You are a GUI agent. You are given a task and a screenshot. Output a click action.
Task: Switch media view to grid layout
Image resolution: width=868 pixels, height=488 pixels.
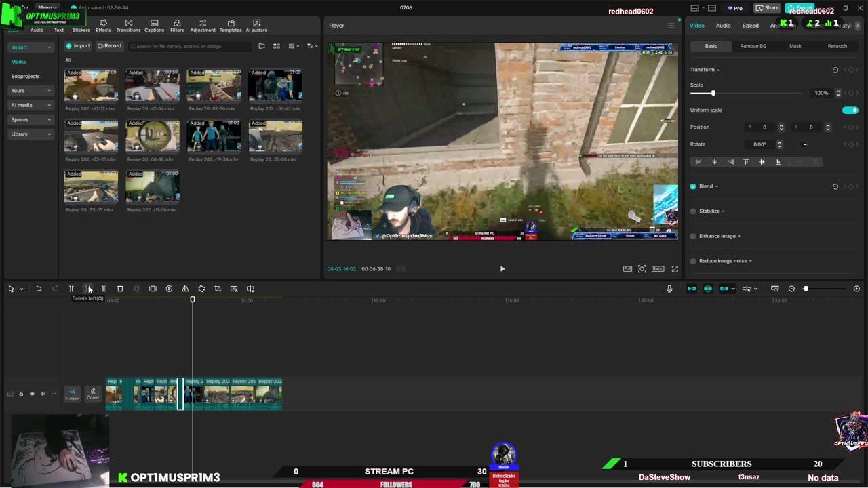pyautogui.click(x=277, y=46)
